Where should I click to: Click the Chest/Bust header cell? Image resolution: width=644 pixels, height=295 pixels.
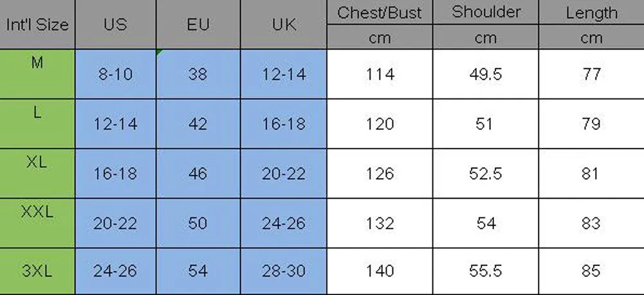(x=380, y=12)
